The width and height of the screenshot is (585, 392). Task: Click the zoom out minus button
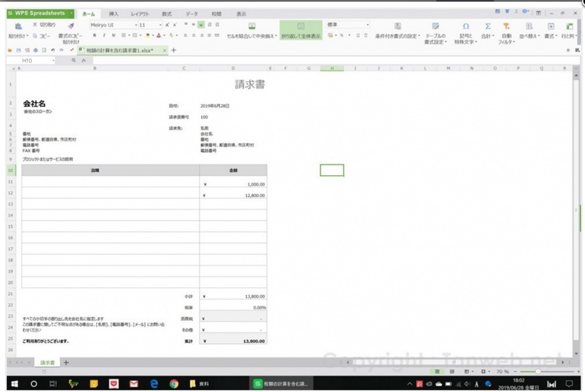pos(515,372)
